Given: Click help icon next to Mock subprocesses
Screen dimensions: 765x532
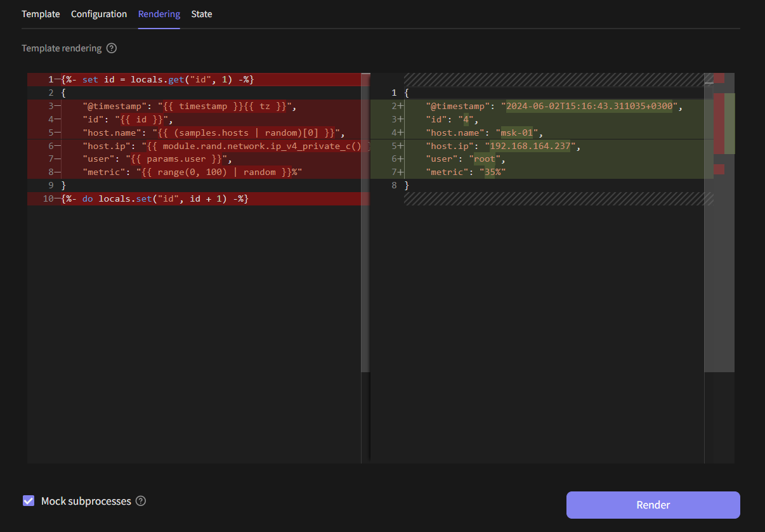Looking at the screenshot, I should tap(141, 501).
